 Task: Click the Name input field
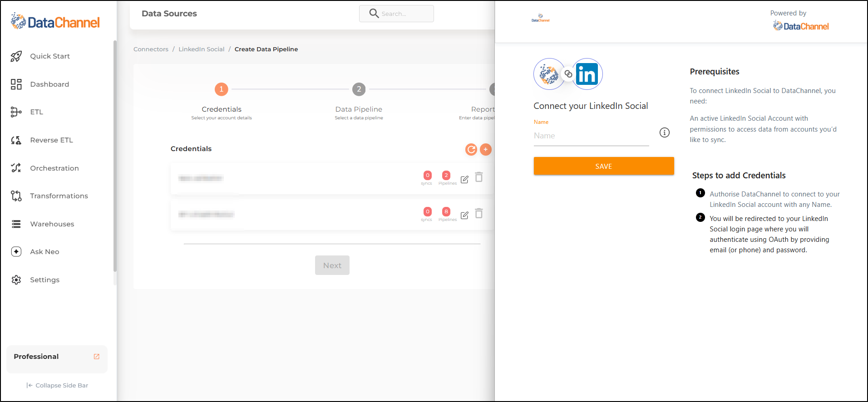pos(591,136)
